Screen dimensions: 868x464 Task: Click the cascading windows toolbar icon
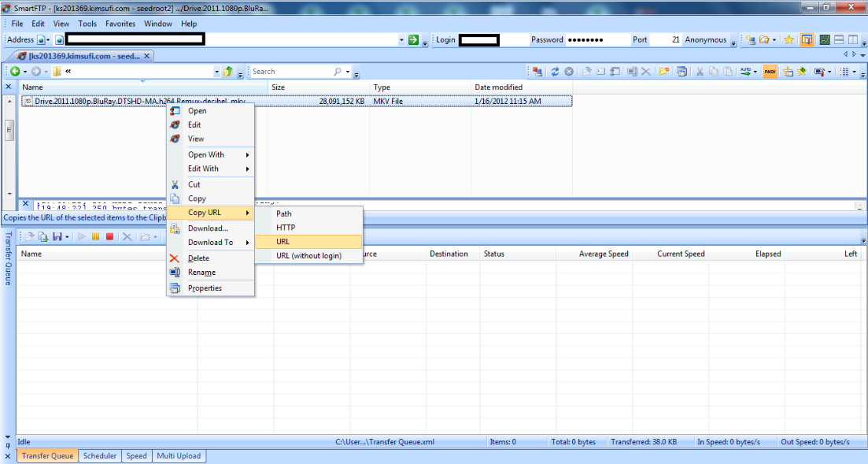tap(681, 72)
